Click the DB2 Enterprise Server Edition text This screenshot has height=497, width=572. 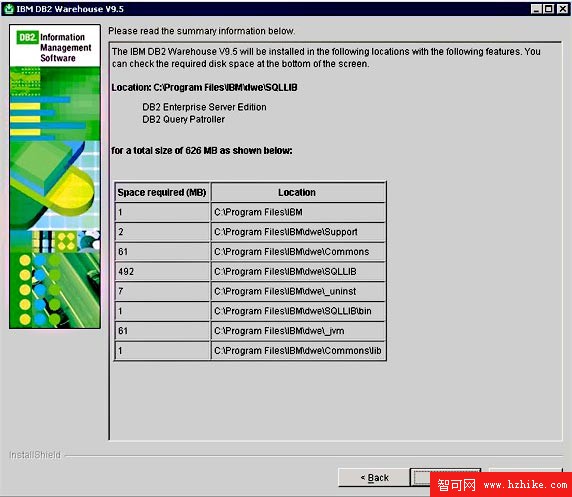(x=204, y=107)
